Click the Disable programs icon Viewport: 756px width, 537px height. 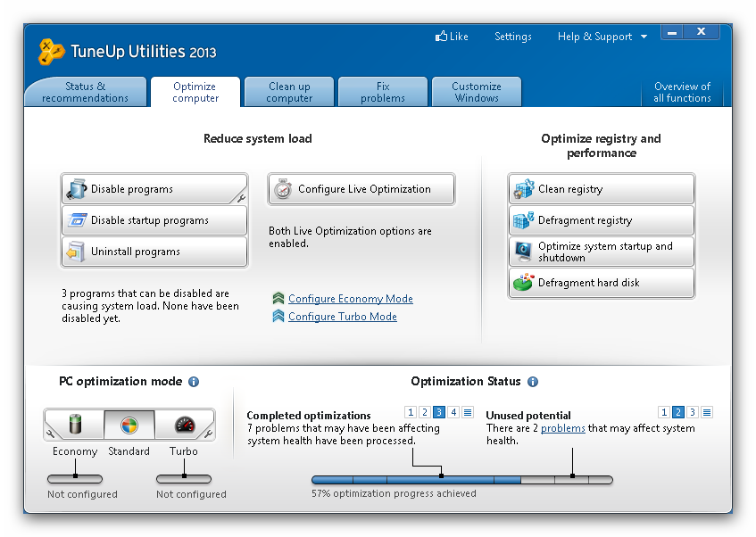(x=76, y=189)
